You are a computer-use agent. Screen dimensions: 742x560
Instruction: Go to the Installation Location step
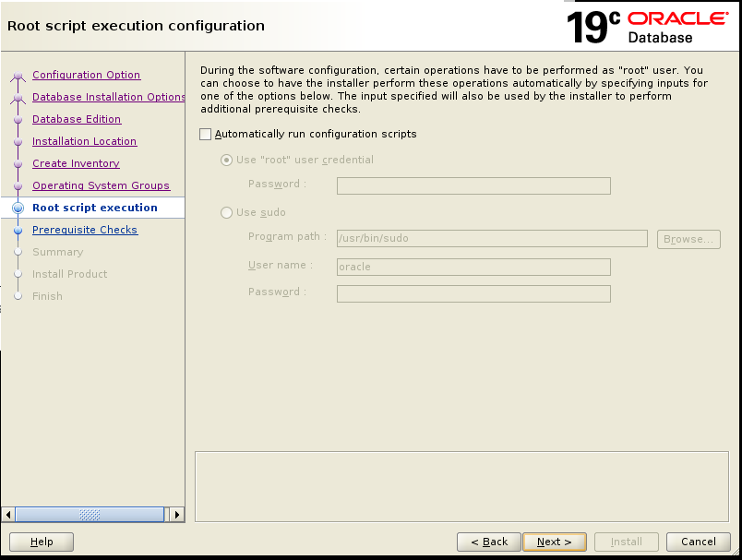coord(84,141)
